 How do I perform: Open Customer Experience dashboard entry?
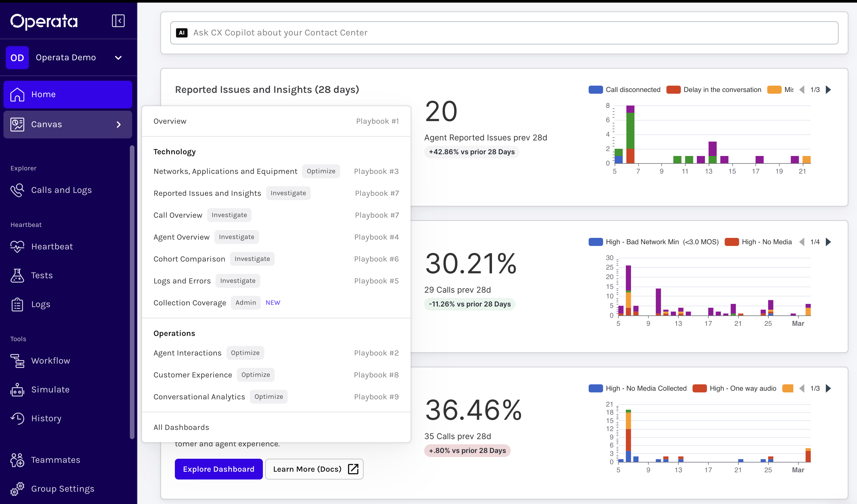click(x=276, y=375)
